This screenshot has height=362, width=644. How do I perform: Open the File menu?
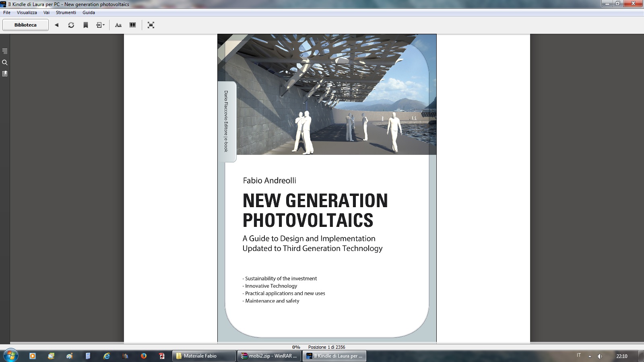tap(7, 12)
